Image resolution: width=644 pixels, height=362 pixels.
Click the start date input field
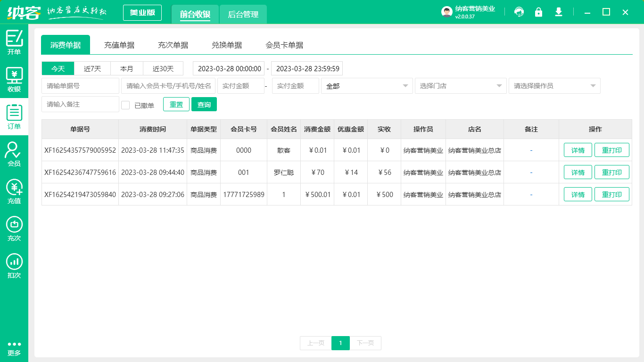click(229, 68)
